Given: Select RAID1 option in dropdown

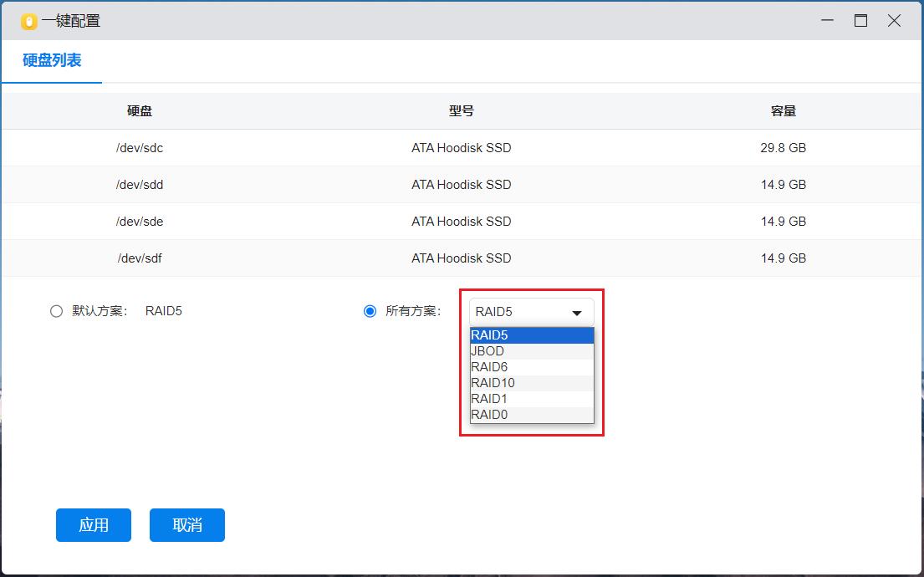Looking at the screenshot, I should 531,399.
